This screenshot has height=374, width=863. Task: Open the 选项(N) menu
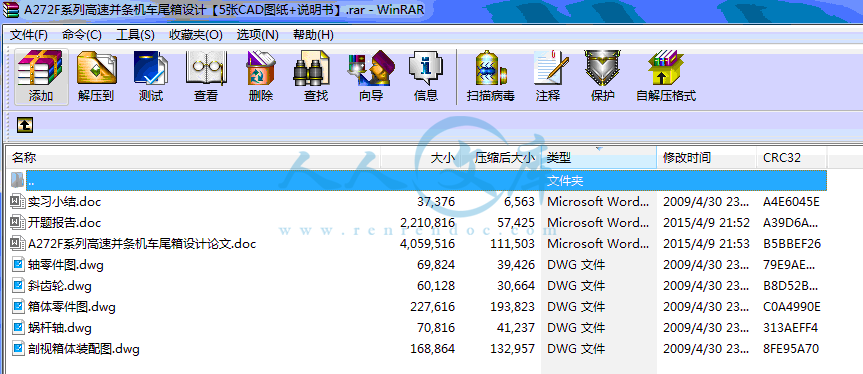coord(258,35)
